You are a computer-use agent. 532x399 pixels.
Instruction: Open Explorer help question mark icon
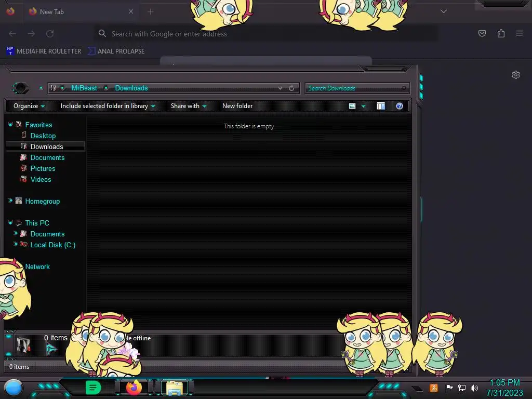pos(400,106)
